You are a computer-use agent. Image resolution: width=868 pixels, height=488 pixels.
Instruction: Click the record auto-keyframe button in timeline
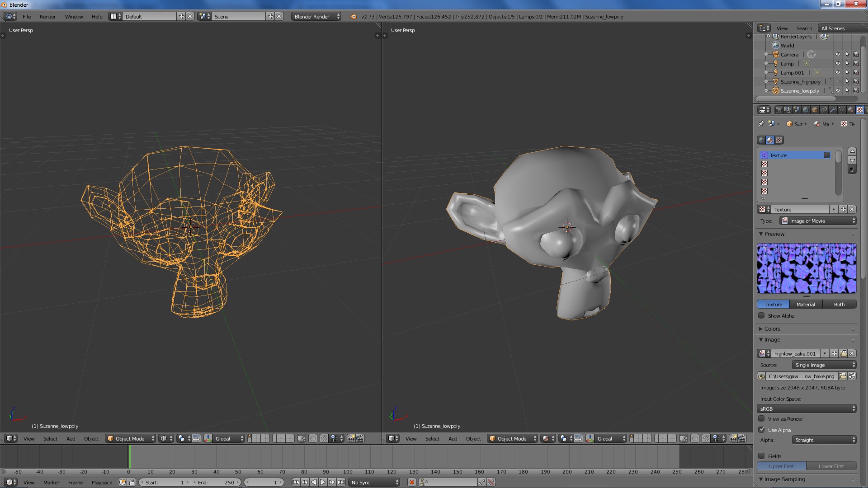click(412, 482)
